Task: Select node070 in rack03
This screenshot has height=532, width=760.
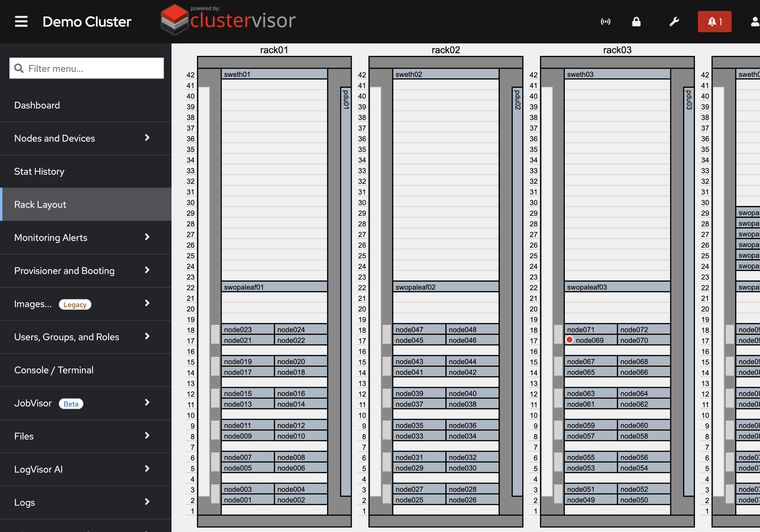Action: tap(644, 340)
